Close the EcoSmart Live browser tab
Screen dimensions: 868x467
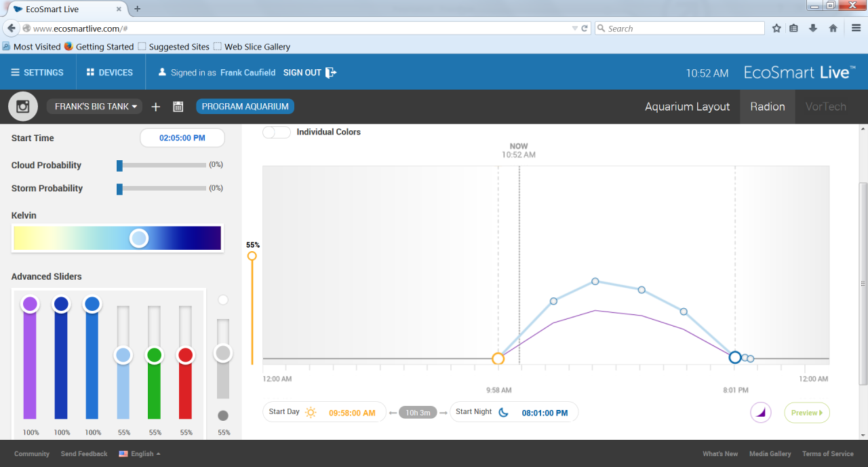coord(119,10)
